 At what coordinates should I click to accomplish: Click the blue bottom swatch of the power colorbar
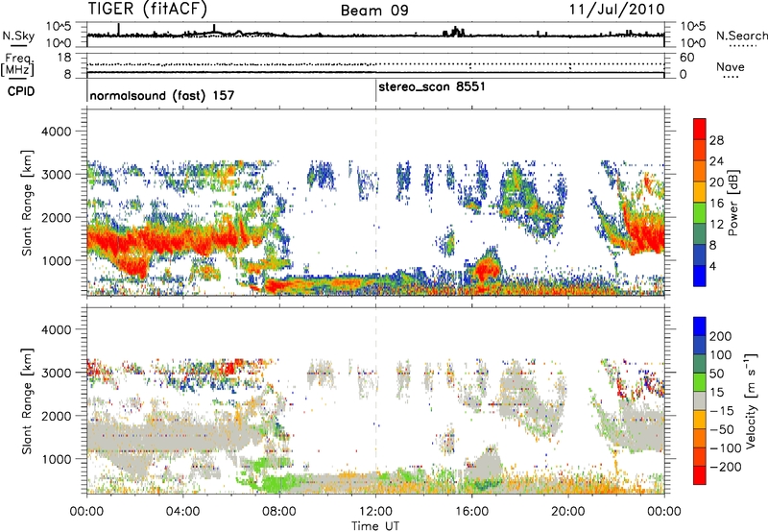(x=700, y=277)
